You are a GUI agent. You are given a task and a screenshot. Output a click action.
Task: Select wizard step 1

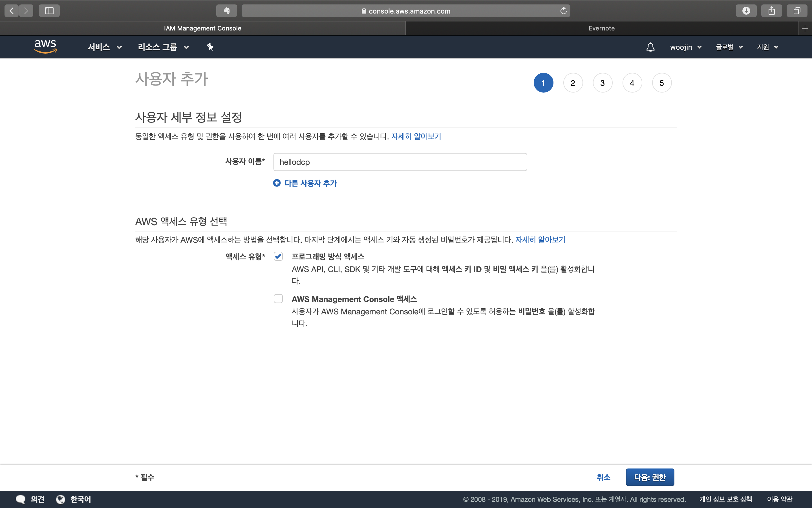(x=543, y=83)
